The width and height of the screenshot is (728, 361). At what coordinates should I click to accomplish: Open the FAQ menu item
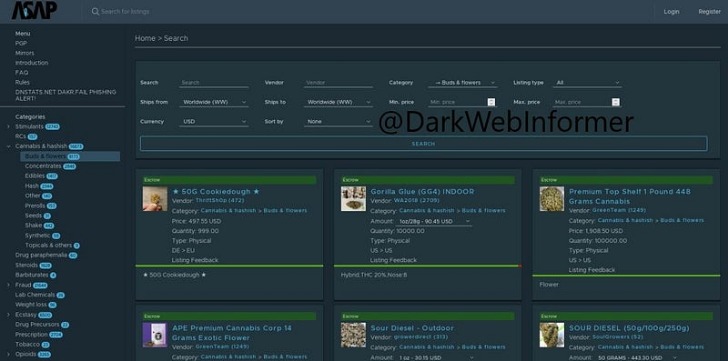21,72
